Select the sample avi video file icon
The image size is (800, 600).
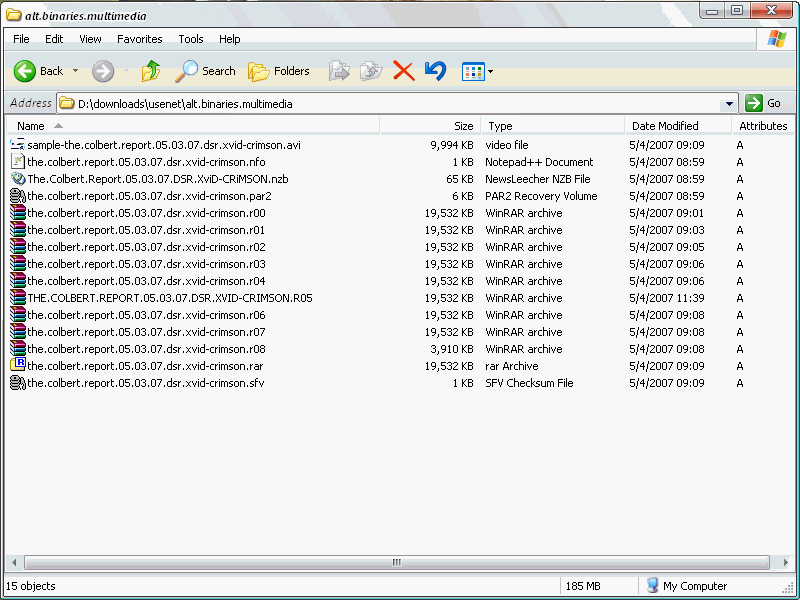click(x=18, y=145)
